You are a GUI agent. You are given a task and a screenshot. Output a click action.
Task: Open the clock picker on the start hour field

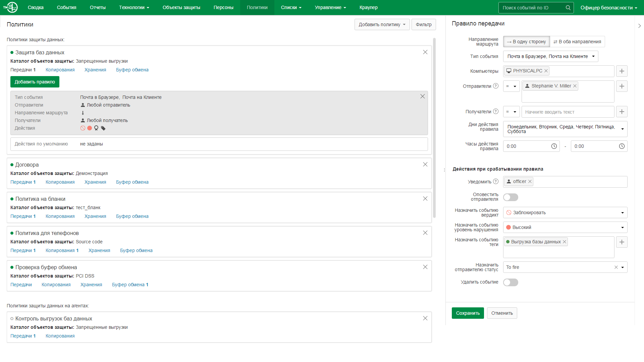554,146
